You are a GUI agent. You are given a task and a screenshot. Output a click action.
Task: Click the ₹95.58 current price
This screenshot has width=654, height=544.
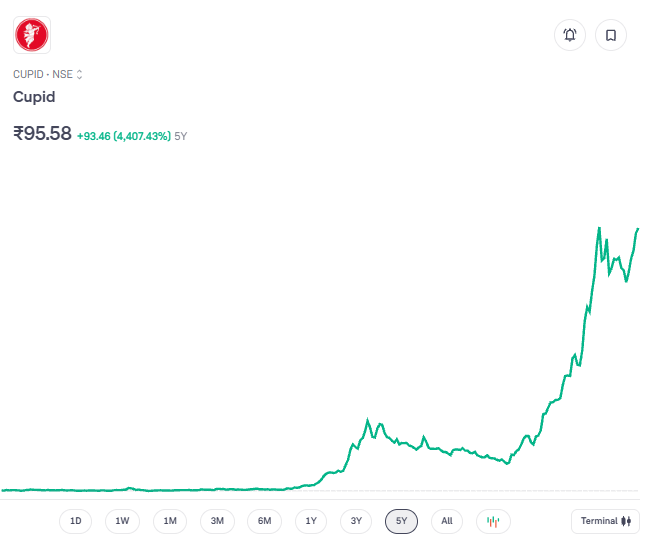click(42, 133)
